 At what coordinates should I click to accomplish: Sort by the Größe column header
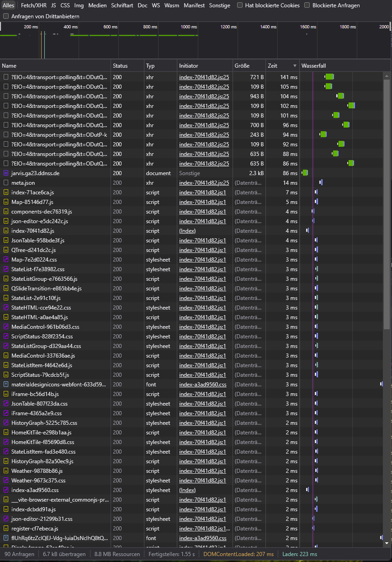point(249,66)
